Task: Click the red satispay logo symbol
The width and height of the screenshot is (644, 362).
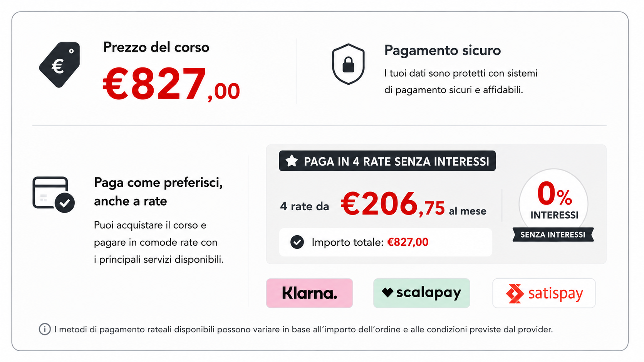Action: tap(515, 293)
